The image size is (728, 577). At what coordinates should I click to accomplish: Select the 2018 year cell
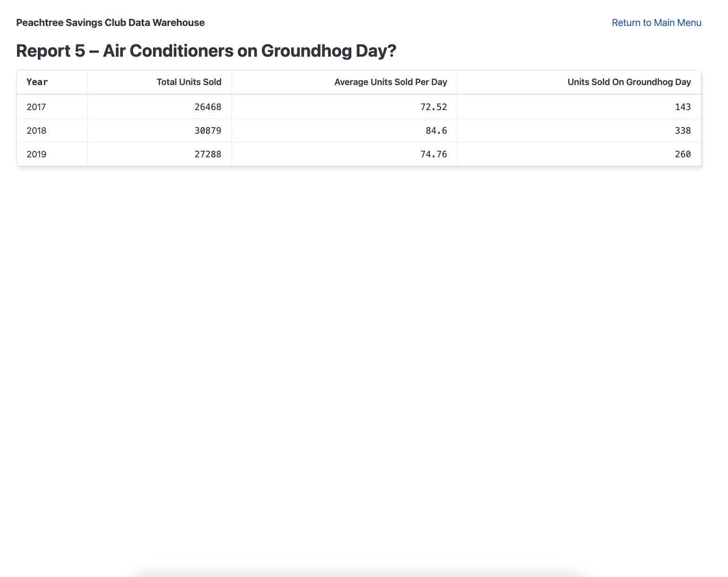36,130
